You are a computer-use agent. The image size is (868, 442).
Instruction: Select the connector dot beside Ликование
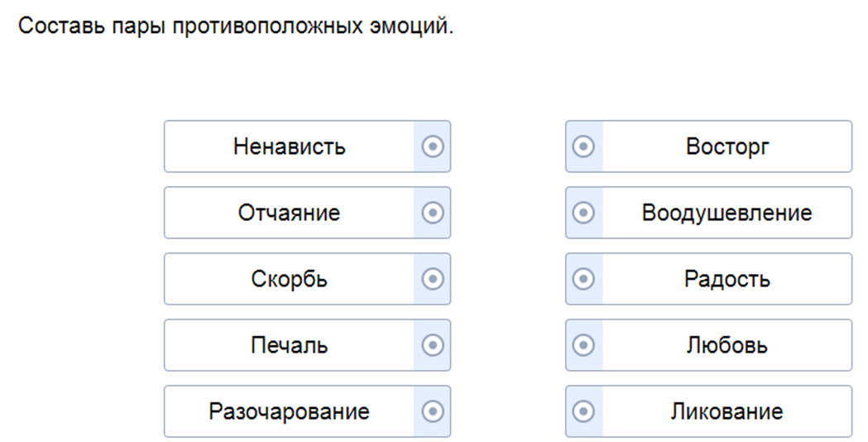583,411
